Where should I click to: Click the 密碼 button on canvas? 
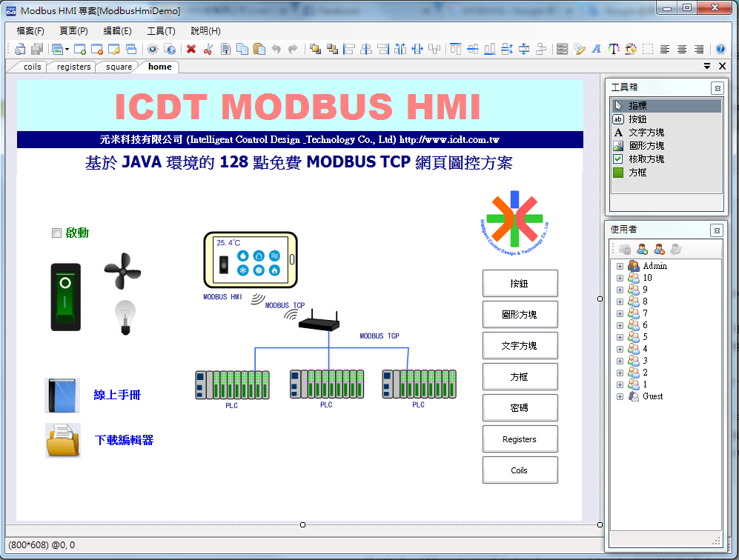point(520,407)
